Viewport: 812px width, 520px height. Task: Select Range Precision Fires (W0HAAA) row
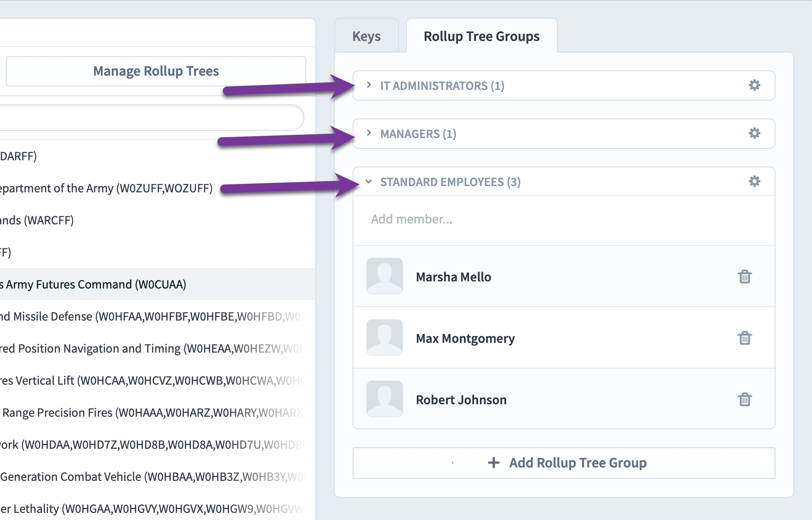click(158, 412)
